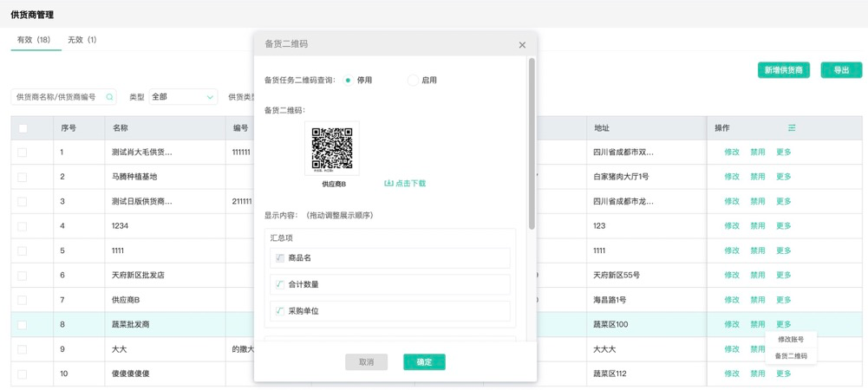Uncheck the 合计数量 checkbox
This screenshot has height=390, width=868.
pyautogui.click(x=279, y=284)
